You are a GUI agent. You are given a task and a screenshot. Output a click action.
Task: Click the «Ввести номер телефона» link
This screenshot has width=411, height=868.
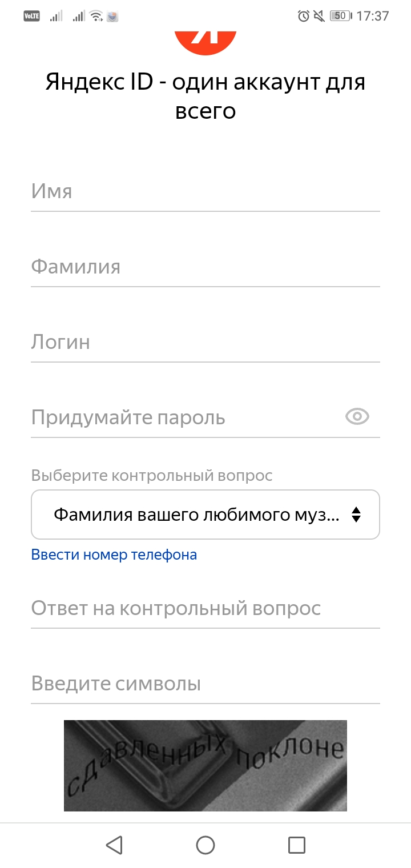click(114, 554)
